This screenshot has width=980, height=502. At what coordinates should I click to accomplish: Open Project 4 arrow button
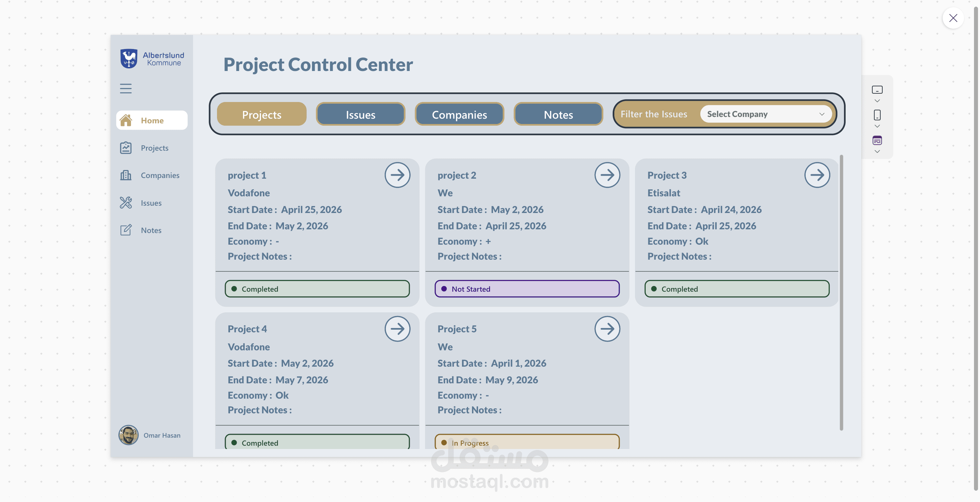click(x=397, y=329)
